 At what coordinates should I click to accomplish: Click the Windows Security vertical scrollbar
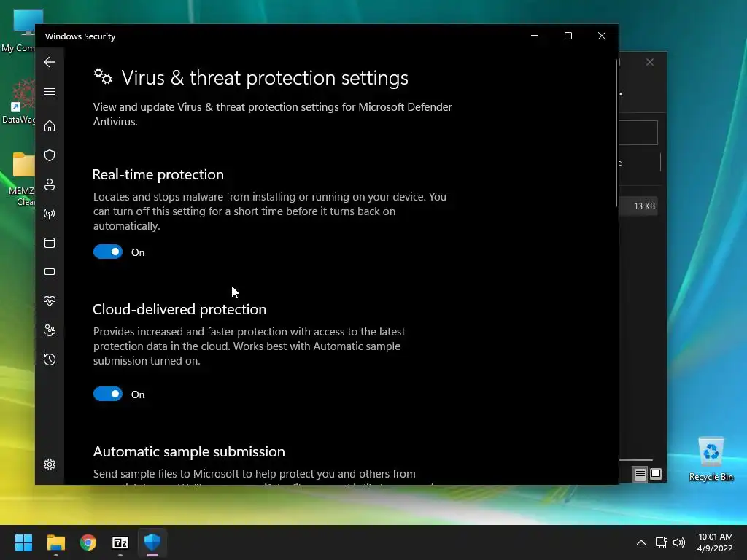616,133
